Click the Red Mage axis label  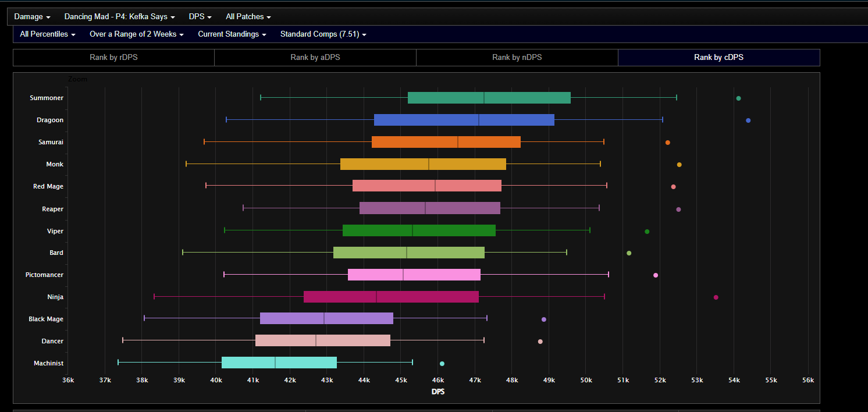pos(48,186)
